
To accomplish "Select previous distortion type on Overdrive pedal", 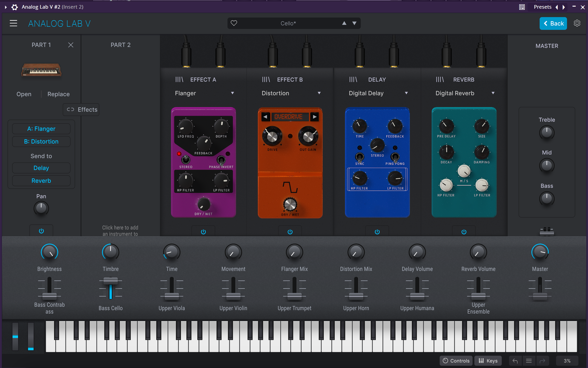I will [x=265, y=117].
